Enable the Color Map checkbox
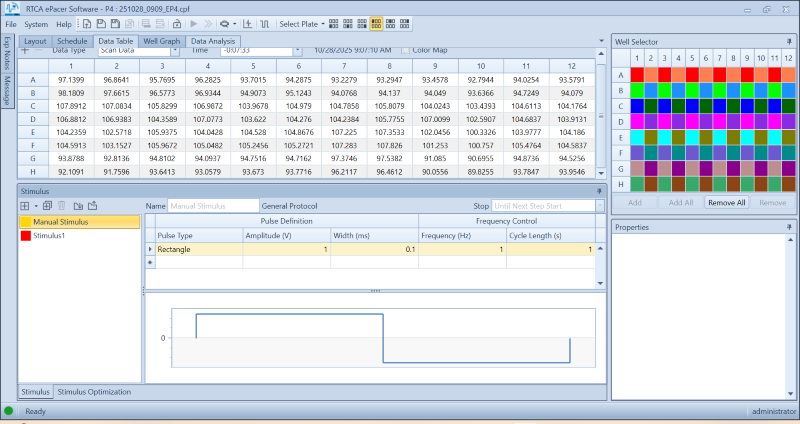 405,50
